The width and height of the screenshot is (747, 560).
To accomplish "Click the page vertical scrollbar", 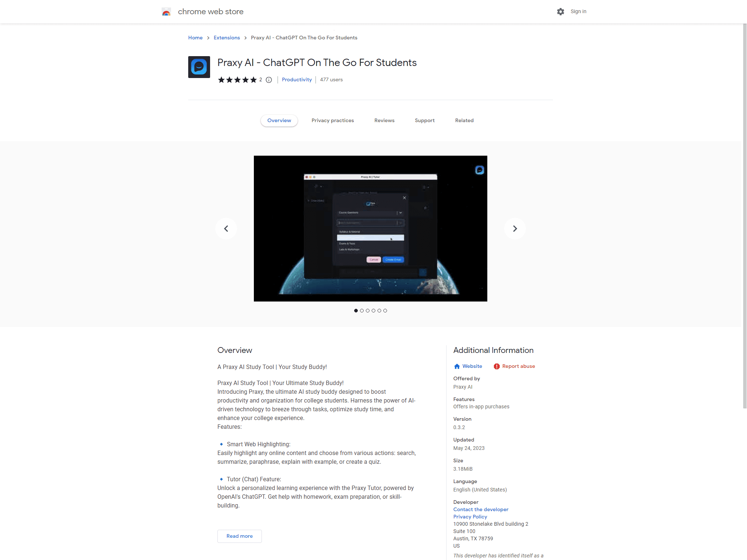I will pyautogui.click(x=745, y=216).
